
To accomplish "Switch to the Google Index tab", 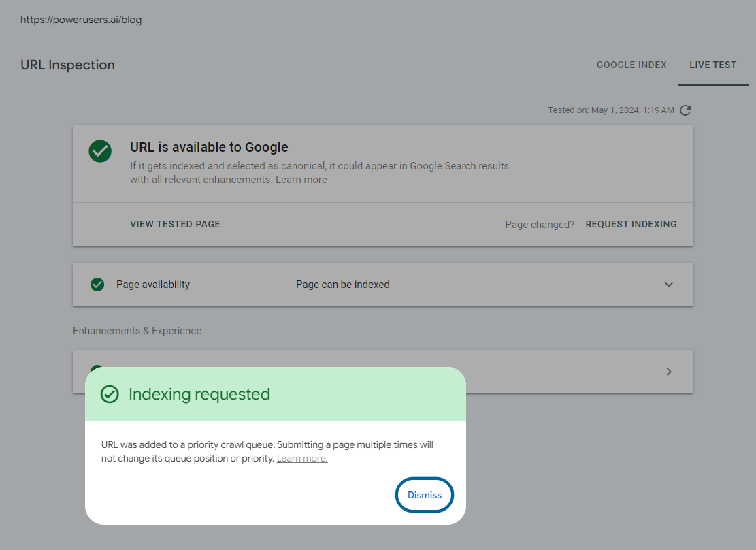I will click(x=631, y=65).
